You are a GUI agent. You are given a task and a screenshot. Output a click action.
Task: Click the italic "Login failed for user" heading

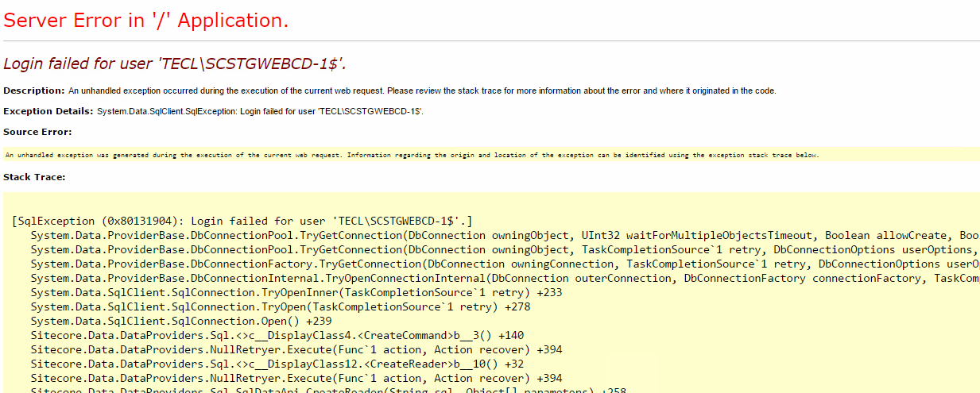[x=175, y=64]
